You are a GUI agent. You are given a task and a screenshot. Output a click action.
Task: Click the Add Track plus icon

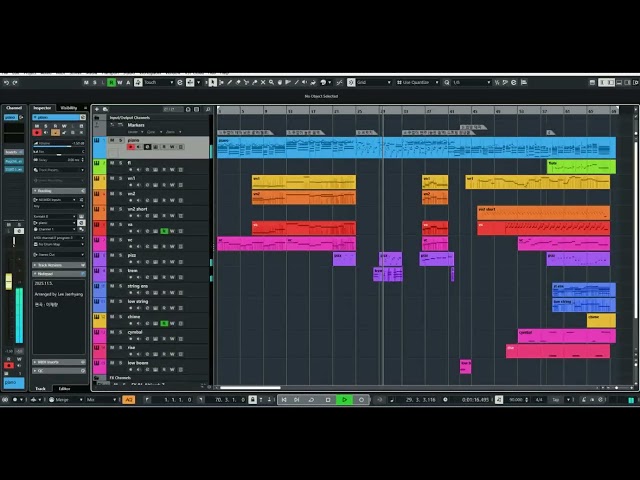click(x=97, y=109)
